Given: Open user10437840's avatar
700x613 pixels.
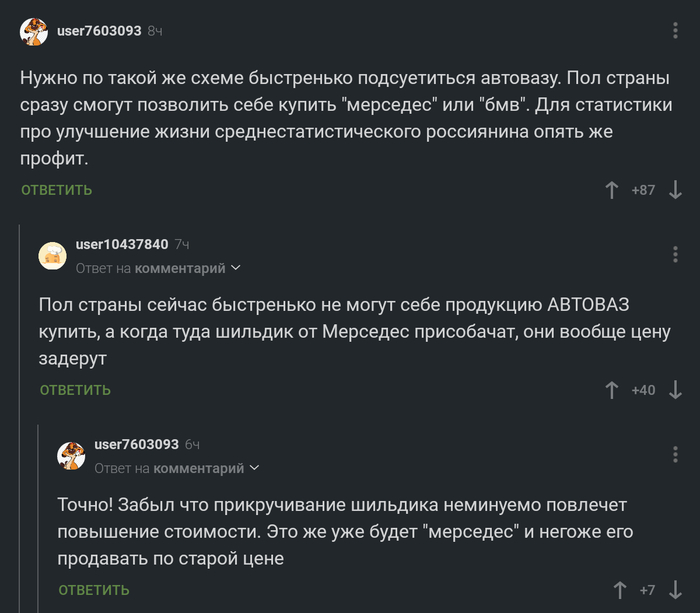Looking at the screenshot, I should pos(52,256).
